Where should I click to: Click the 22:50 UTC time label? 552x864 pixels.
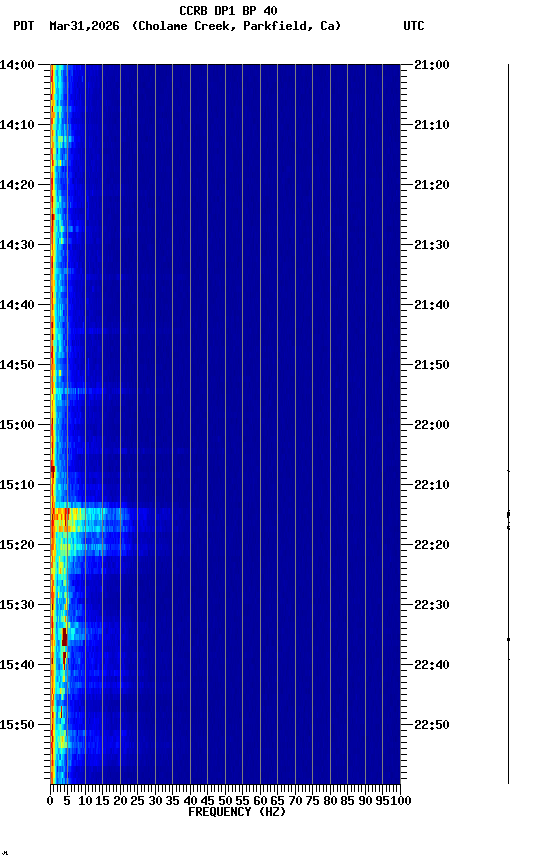coord(432,726)
